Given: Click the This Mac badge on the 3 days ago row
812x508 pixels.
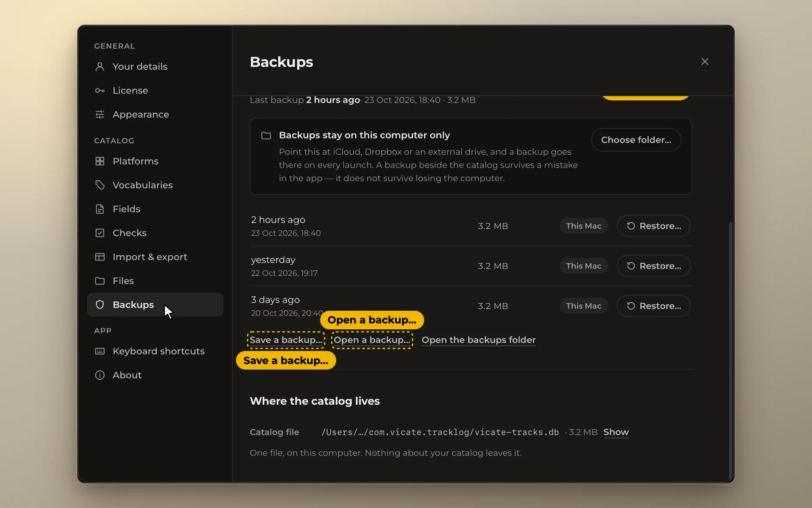Looking at the screenshot, I should click(584, 306).
